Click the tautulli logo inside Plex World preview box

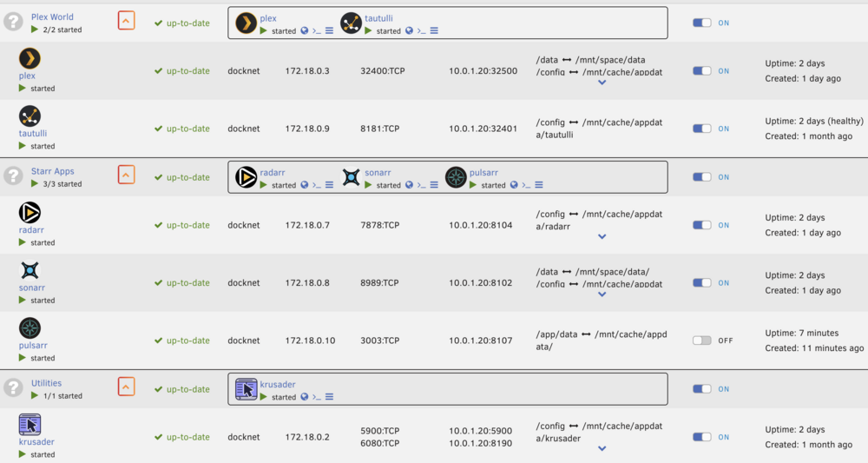[x=351, y=23]
